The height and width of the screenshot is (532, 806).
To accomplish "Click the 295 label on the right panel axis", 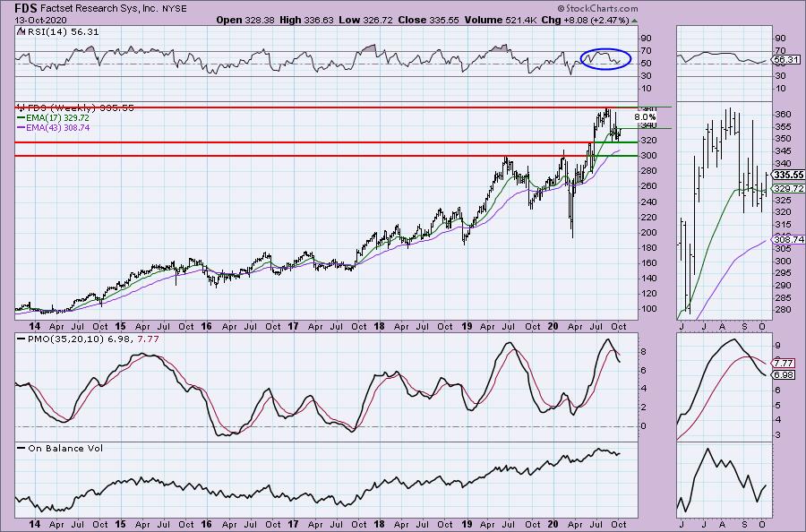I will coord(783,273).
